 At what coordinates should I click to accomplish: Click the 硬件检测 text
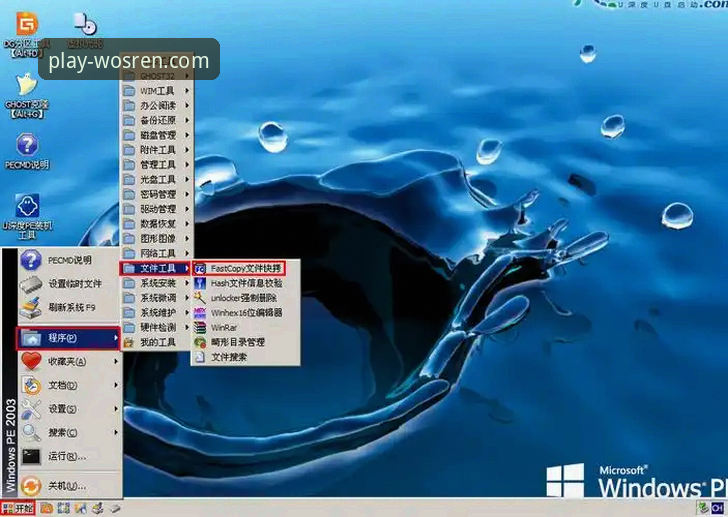(x=158, y=328)
